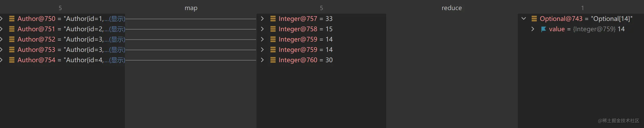Click the object icon next to Author@751
This screenshot has height=128, width=644.
pos(12,29)
